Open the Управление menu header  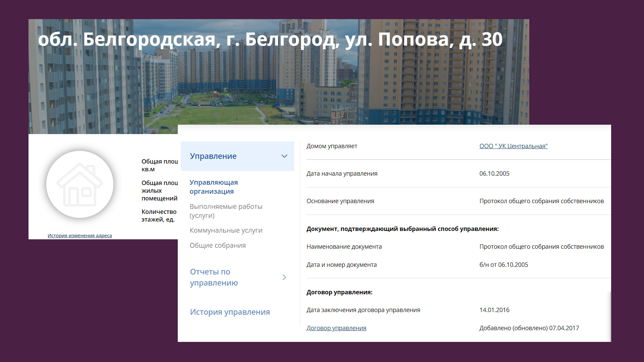point(213,156)
